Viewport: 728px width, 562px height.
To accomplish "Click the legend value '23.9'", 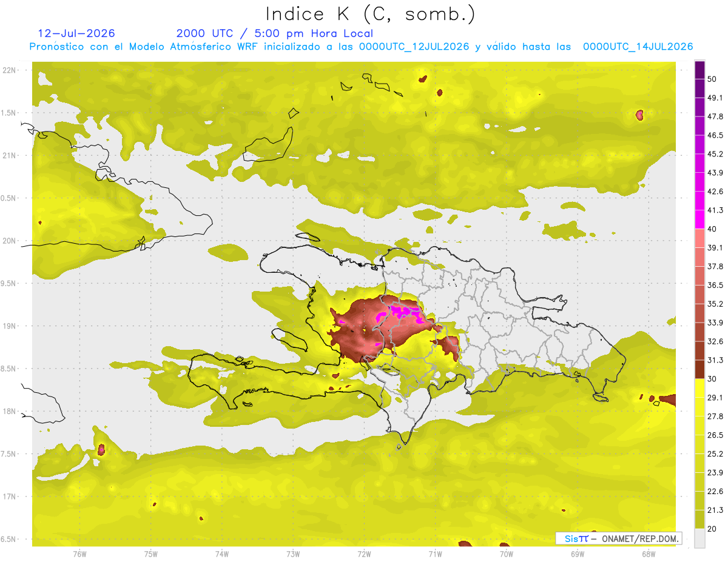I will point(715,473).
